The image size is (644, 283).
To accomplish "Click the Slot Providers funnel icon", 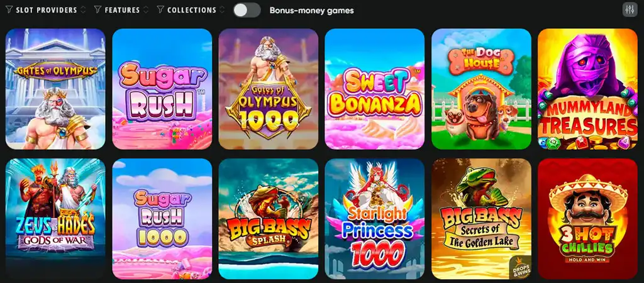I will [9, 10].
